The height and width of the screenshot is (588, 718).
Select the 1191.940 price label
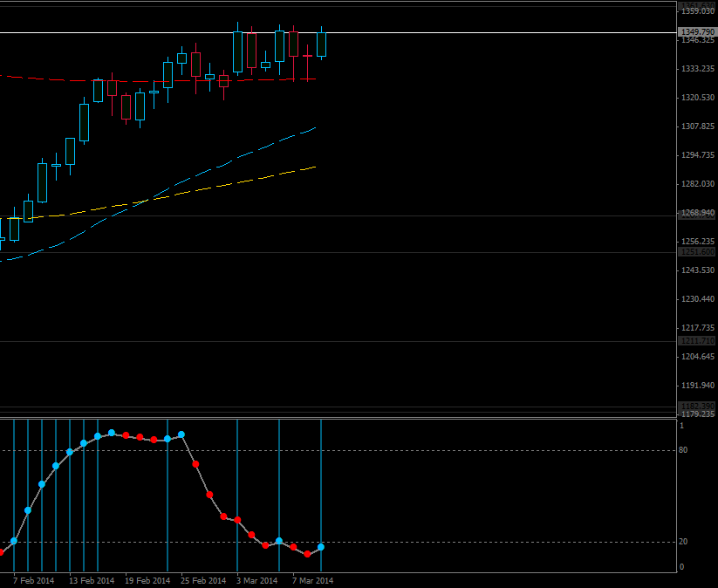click(698, 386)
